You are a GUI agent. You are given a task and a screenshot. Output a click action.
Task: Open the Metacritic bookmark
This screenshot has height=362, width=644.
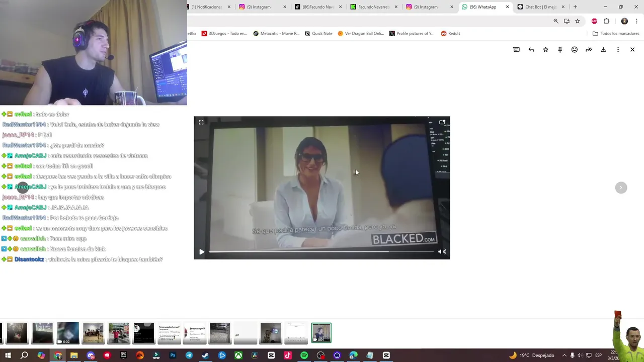pos(276,34)
